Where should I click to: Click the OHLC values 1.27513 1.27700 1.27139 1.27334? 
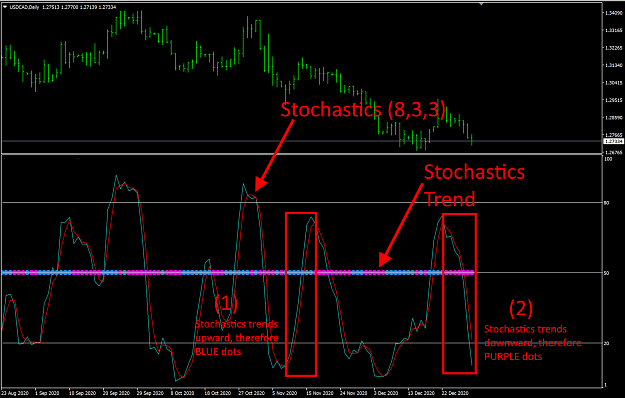coord(79,7)
